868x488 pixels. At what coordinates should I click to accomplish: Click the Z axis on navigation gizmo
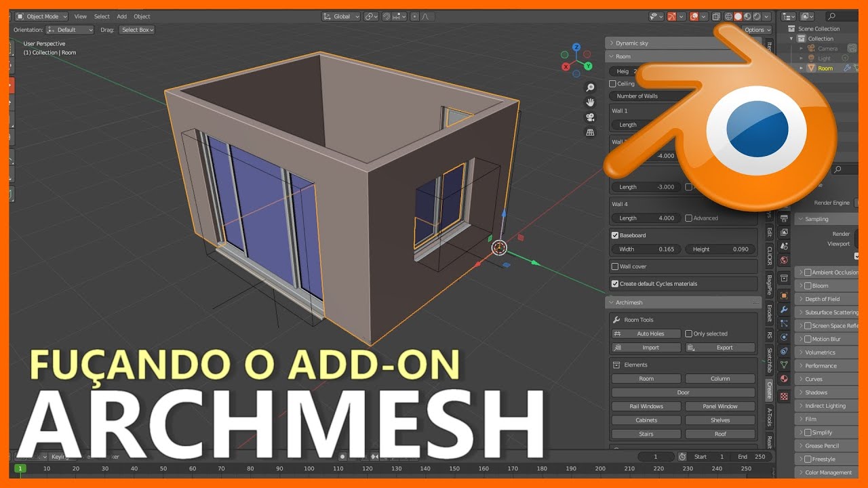tap(576, 47)
